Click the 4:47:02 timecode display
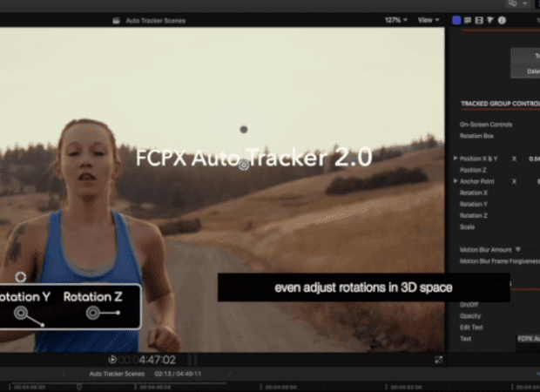 (157, 360)
